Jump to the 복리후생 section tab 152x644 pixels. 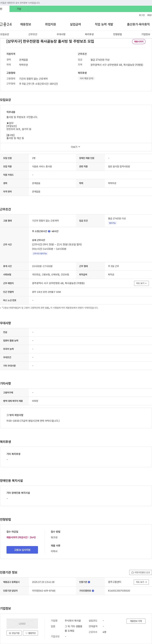click(x=89, y=34)
